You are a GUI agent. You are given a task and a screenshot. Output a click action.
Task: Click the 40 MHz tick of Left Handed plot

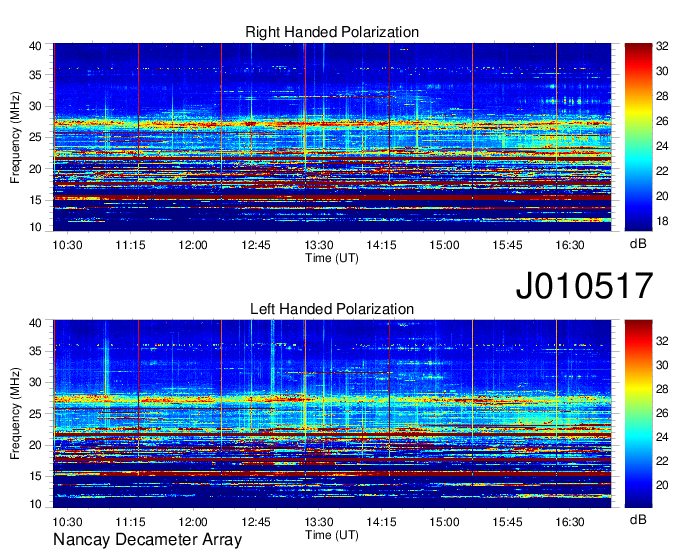[35, 323]
